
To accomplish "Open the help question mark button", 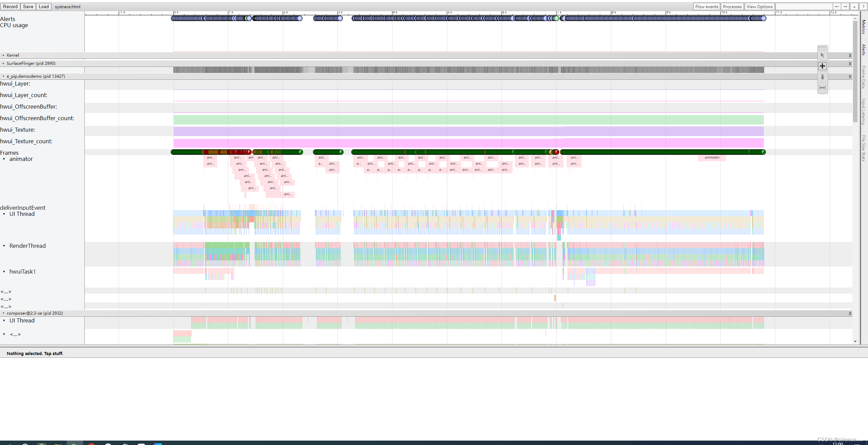I will (x=863, y=6).
